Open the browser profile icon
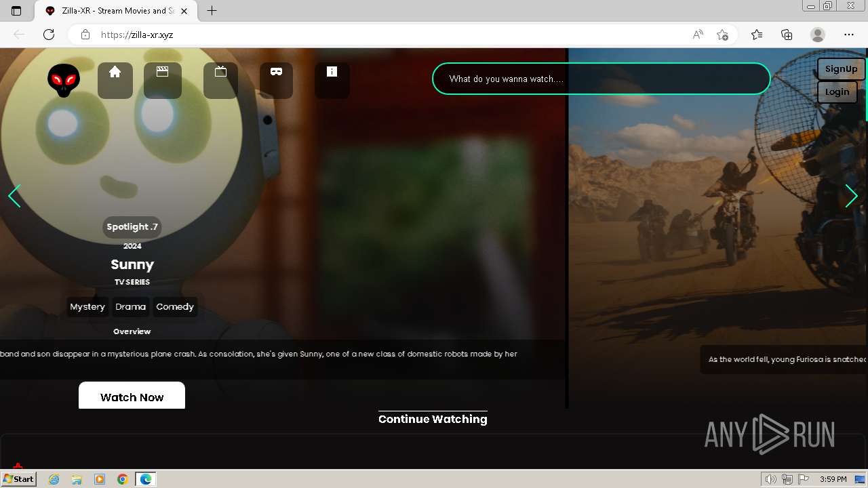The width and height of the screenshot is (868, 488). pos(818,35)
